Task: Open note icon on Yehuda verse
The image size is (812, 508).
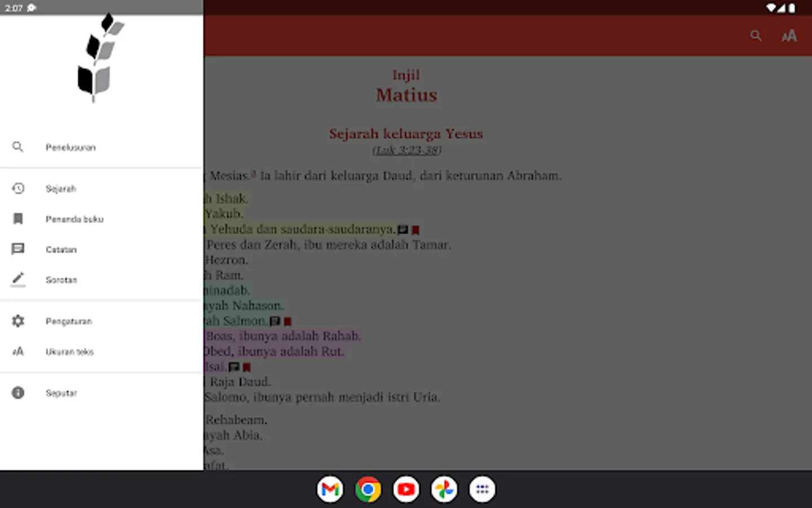Action: pos(403,230)
